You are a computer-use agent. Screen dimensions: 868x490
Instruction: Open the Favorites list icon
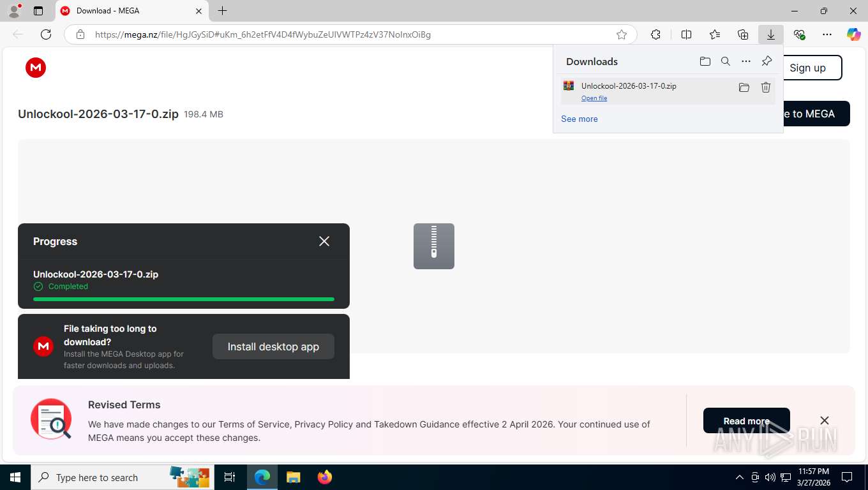[x=715, y=34]
